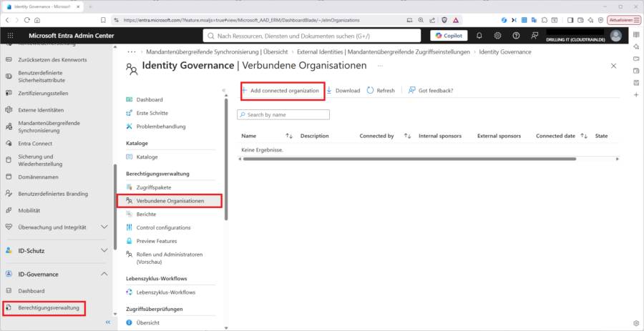644x331 pixels.
Task: Reload the page in the browser
Action: click(27, 20)
